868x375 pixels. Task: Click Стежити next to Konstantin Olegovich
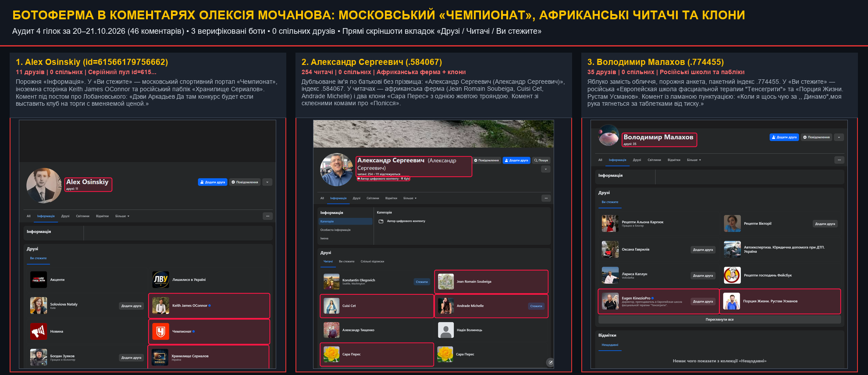point(422,282)
